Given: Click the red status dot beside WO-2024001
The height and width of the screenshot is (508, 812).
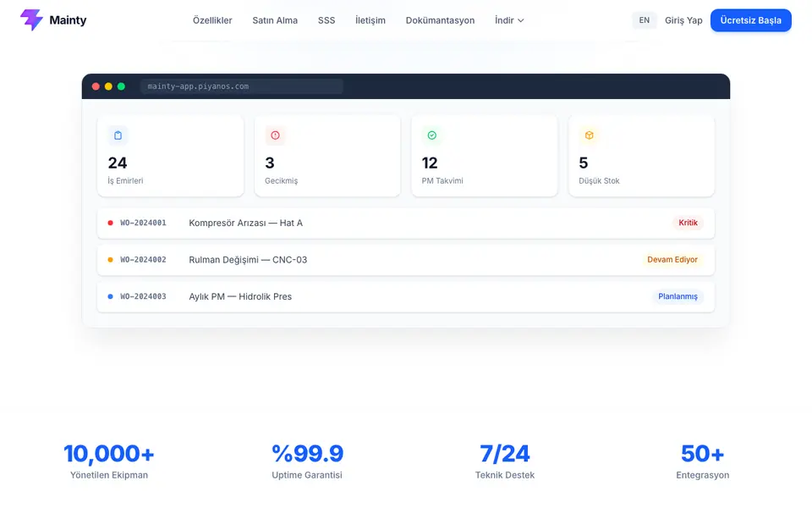Looking at the screenshot, I should coord(110,223).
